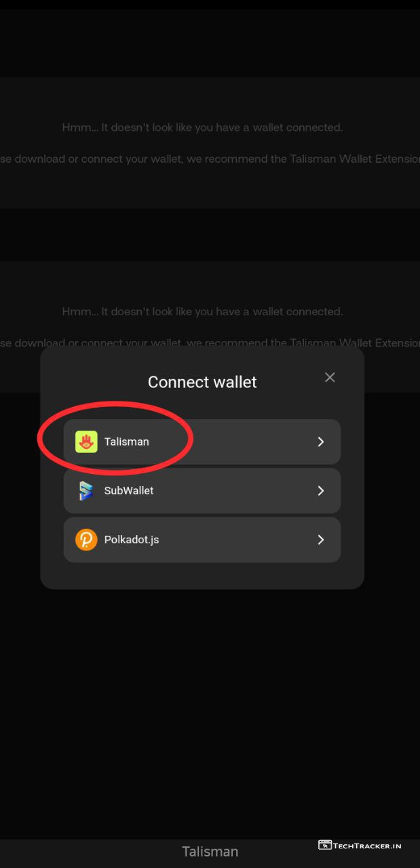The height and width of the screenshot is (868, 420).
Task: Click the unobscured "Hmm... no wallet connected" message
Action: [202, 127]
